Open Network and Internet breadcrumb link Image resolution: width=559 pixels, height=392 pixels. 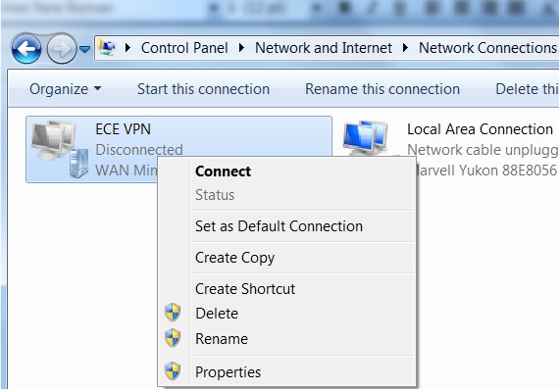(x=324, y=48)
